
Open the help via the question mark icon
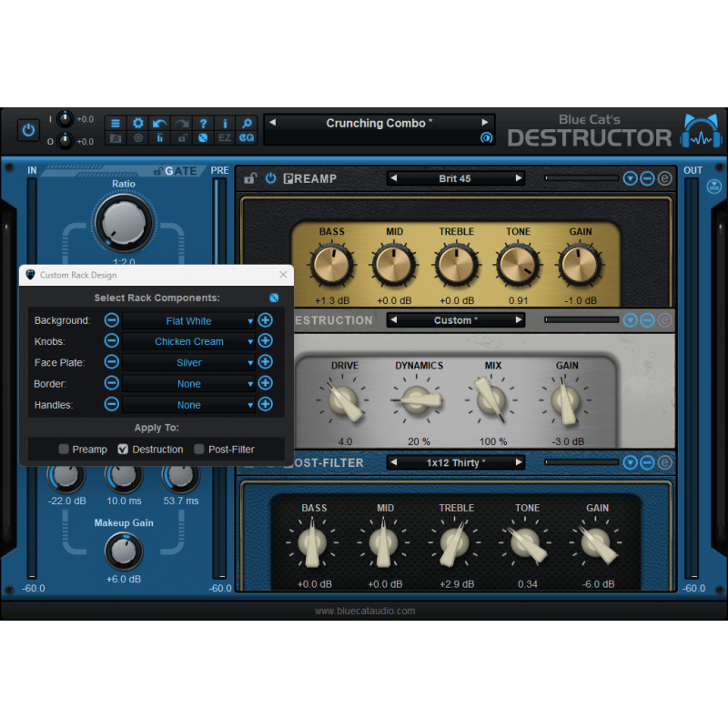202,122
